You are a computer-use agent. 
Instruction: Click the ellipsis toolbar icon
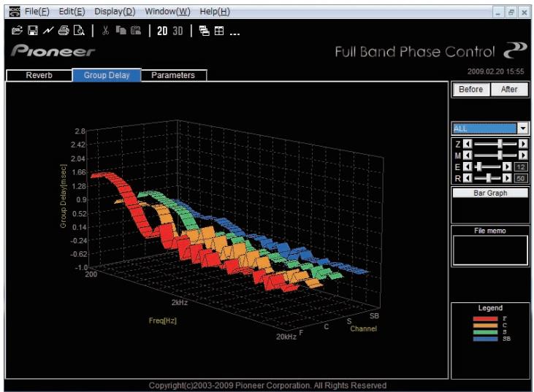234,34
